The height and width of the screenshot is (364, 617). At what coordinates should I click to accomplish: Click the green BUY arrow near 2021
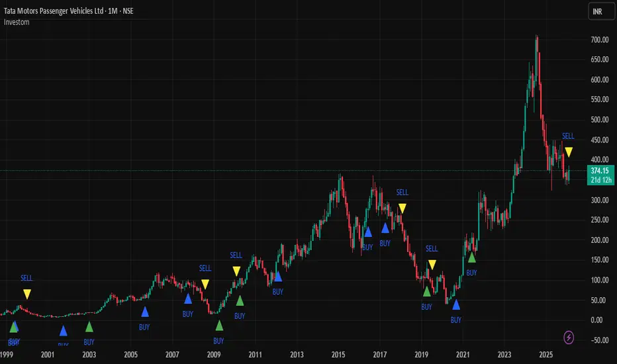(472, 257)
